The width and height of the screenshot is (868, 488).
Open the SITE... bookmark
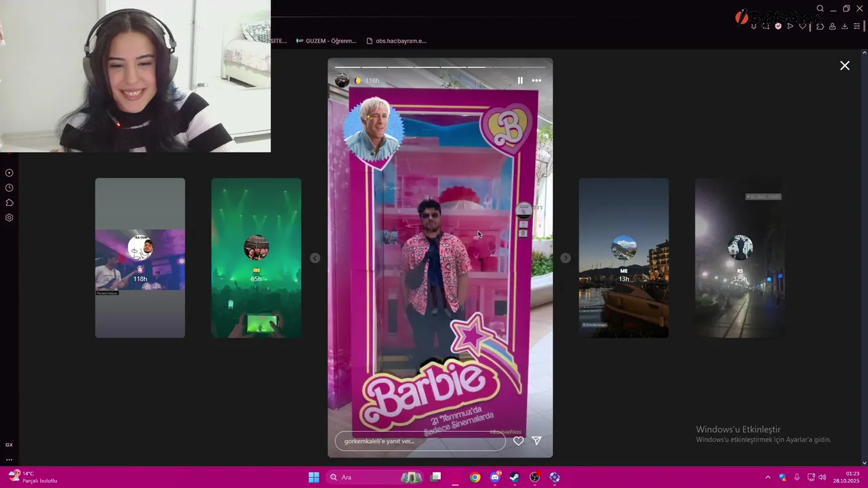[279, 41]
